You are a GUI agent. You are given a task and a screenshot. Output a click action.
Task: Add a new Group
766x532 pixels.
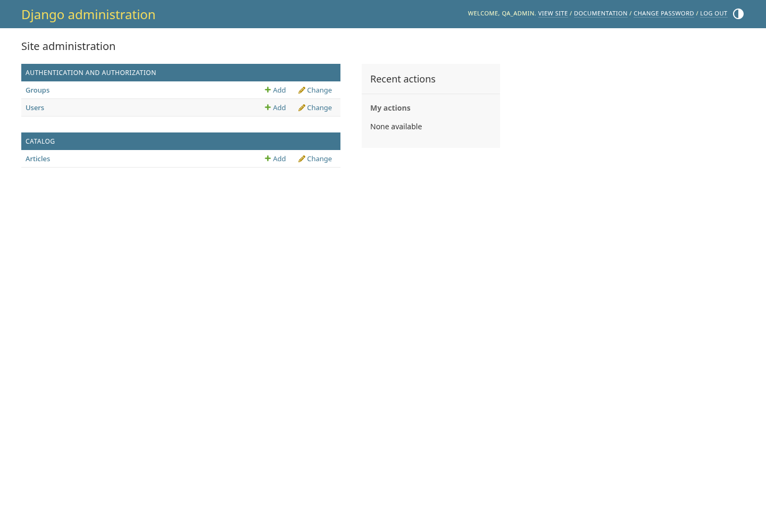pyautogui.click(x=276, y=90)
